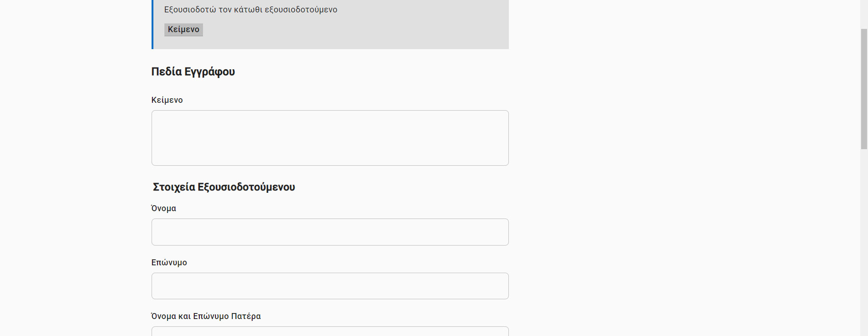Click the Κείμενο field label
The height and width of the screenshot is (336, 868).
coord(167,100)
